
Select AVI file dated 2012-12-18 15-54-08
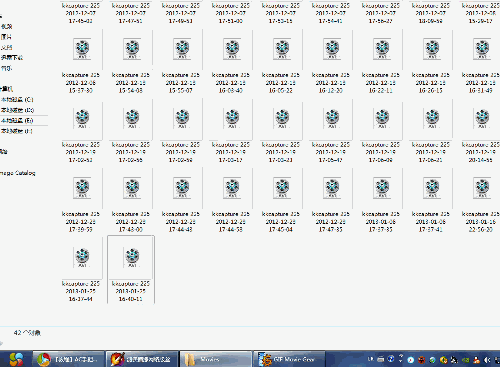[131, 62]
